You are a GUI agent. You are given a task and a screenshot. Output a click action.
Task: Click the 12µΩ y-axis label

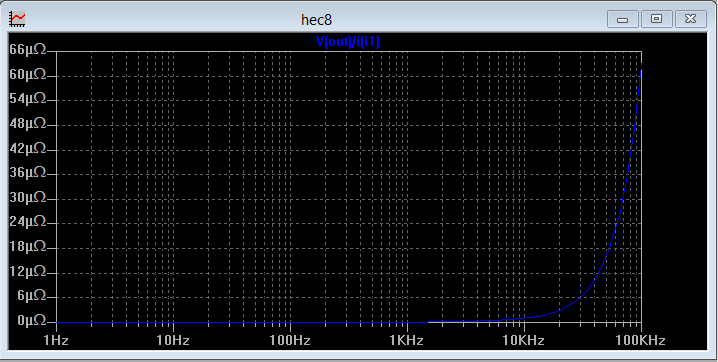pyautogui.click(x=28, y=271)
